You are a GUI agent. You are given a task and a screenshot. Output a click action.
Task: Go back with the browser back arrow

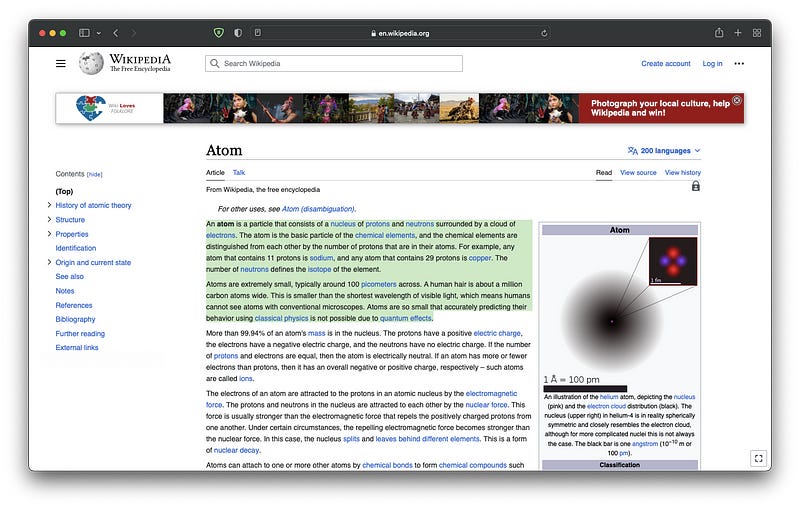pyautogui.click(x=116, y=33)
